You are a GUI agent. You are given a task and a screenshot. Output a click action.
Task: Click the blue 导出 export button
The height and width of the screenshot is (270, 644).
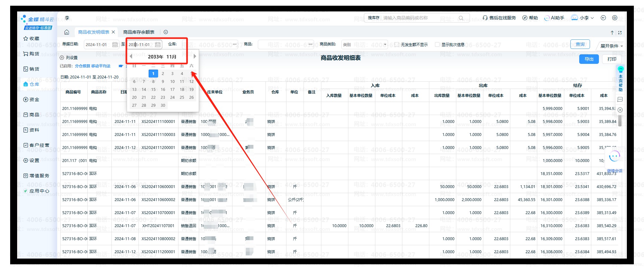589,59
